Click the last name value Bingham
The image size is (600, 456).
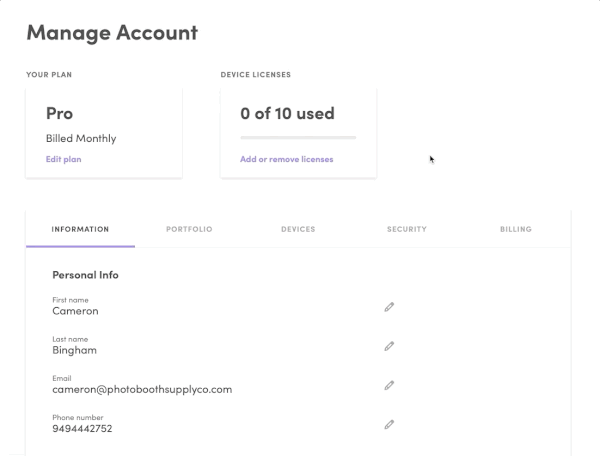[75, 350]
